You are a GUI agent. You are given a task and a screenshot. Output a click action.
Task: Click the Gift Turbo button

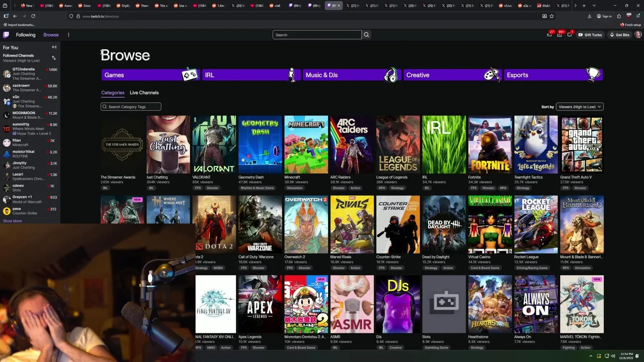pos(590,35)
